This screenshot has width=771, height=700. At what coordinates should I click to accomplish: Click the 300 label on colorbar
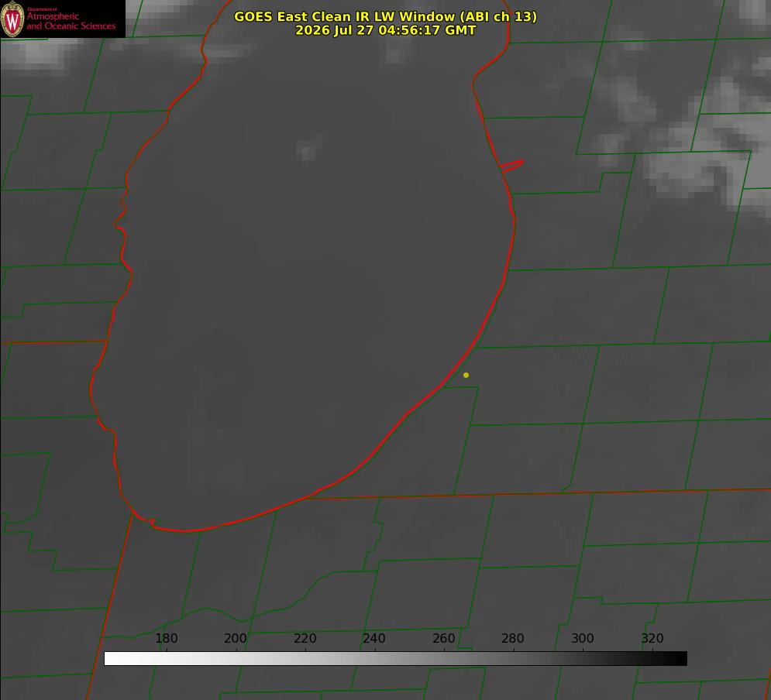tap(583, 638)
